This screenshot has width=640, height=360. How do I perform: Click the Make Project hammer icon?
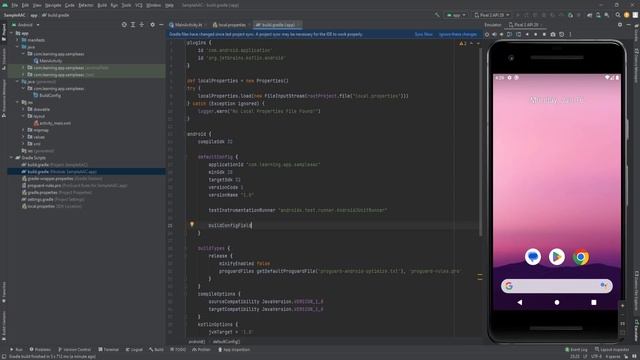[437, 15]
